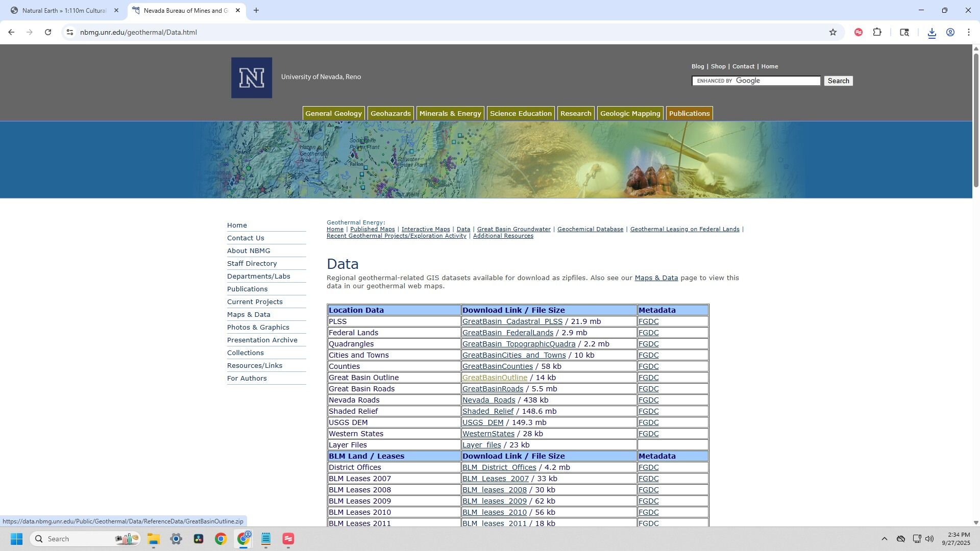Switch to Natural Earth browser tab

[x=64, y=10]
